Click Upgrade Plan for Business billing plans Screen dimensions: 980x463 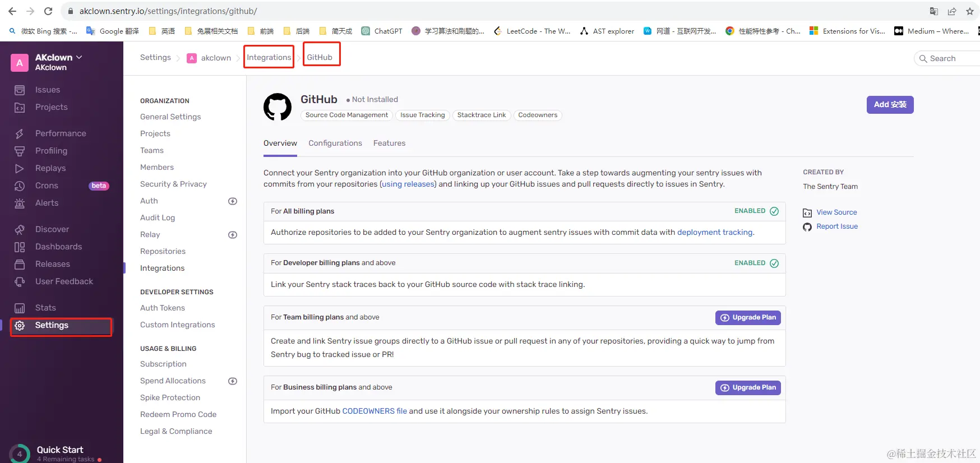(748, 388)
